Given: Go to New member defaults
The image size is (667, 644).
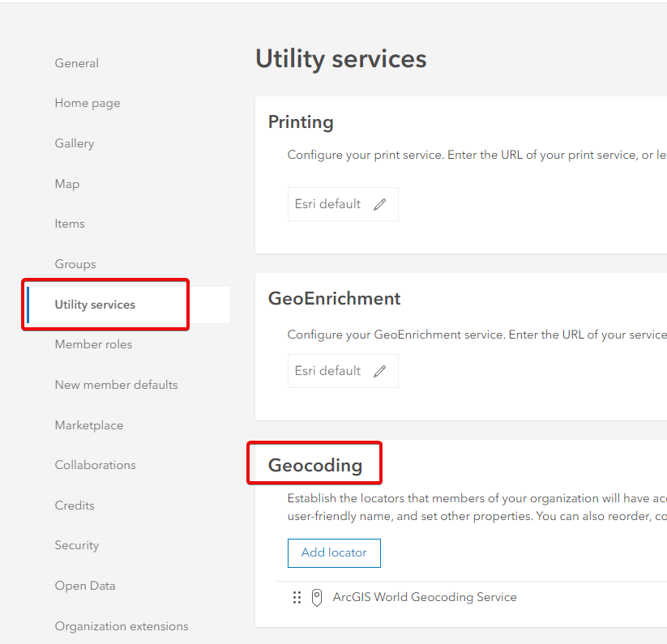Looking at the screenshot, I should click(x=116, y=385).
